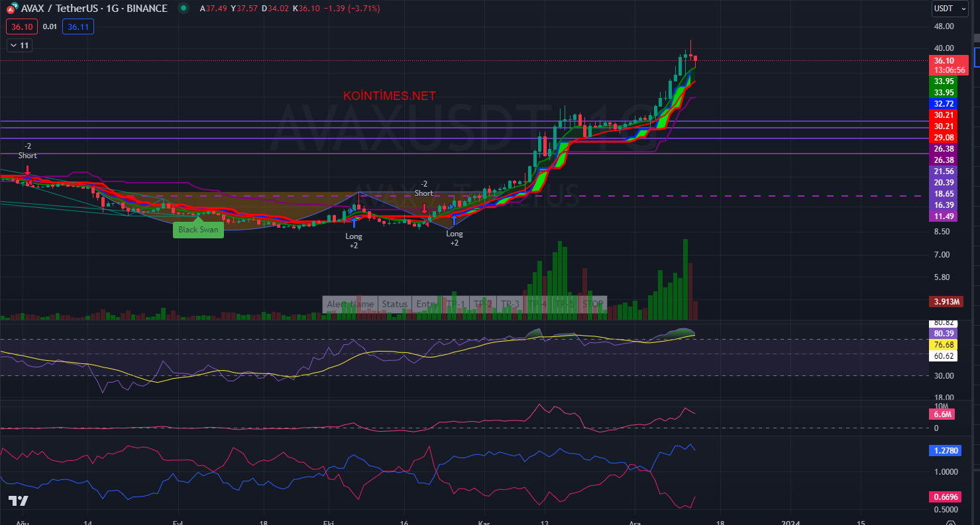This screenshot has height=525, width=980.
Task: Select the Status column header in alert table
Action: click(394, 304)
